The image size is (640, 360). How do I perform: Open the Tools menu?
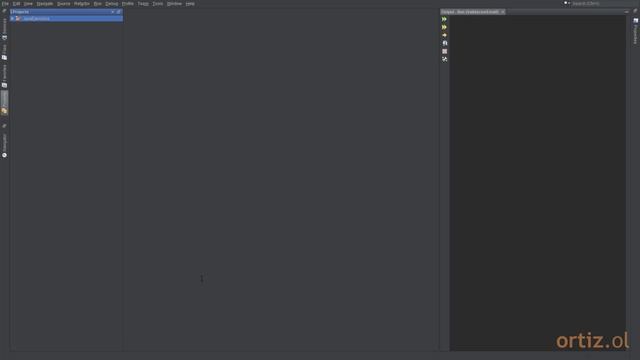(158, 4)
